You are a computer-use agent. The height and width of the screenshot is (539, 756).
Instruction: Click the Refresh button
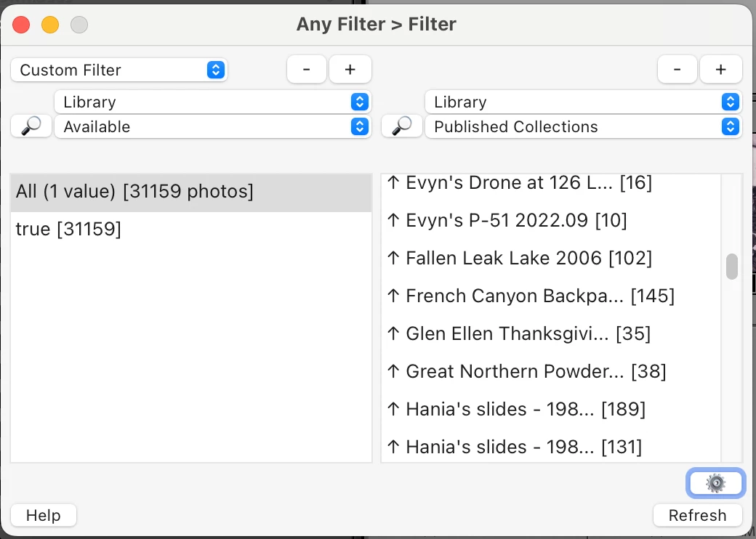pos(697,515)
